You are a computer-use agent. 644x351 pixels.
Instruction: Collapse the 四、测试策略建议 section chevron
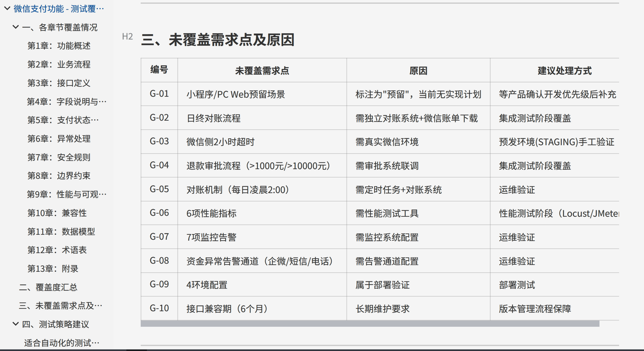15,324
